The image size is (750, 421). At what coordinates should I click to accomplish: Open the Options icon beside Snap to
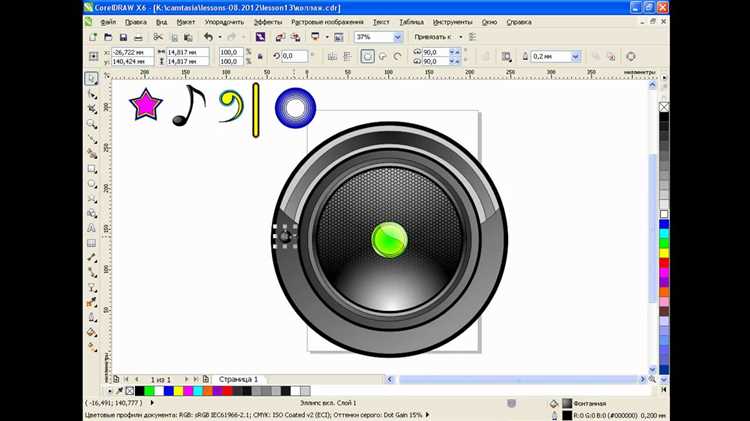[473, 37]
